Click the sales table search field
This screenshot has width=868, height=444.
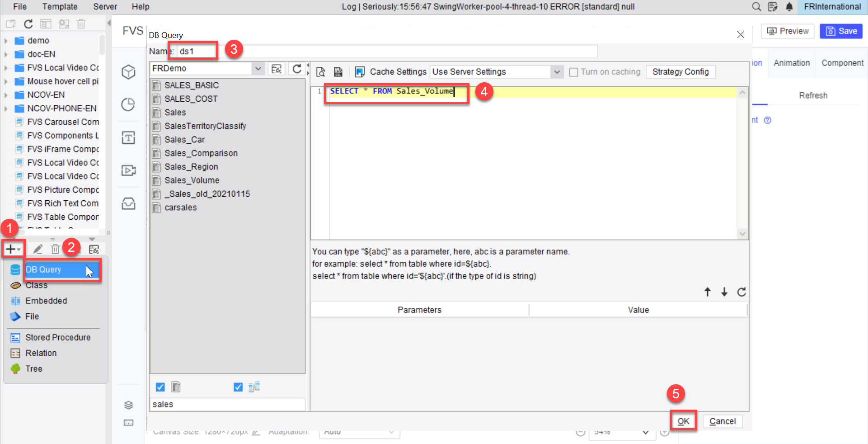[x=228, y=404]
